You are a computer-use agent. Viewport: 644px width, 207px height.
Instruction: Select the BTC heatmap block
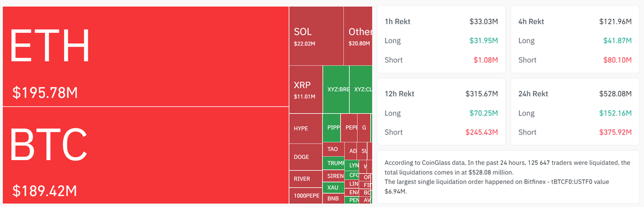pyautogui.click(x=145, y=155)
